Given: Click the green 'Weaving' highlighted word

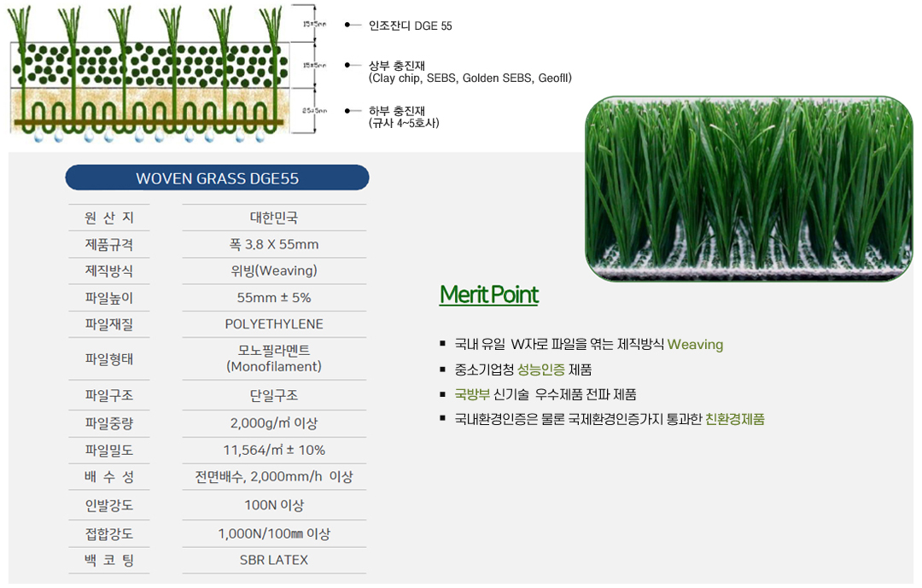Looking at the screenshot, I should click(695, 345).
